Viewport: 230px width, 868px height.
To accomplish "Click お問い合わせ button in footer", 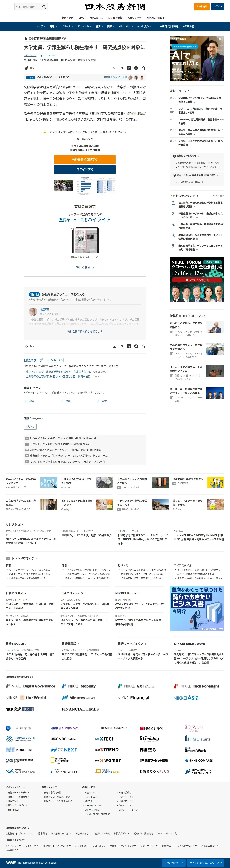I will coord(174,863).
